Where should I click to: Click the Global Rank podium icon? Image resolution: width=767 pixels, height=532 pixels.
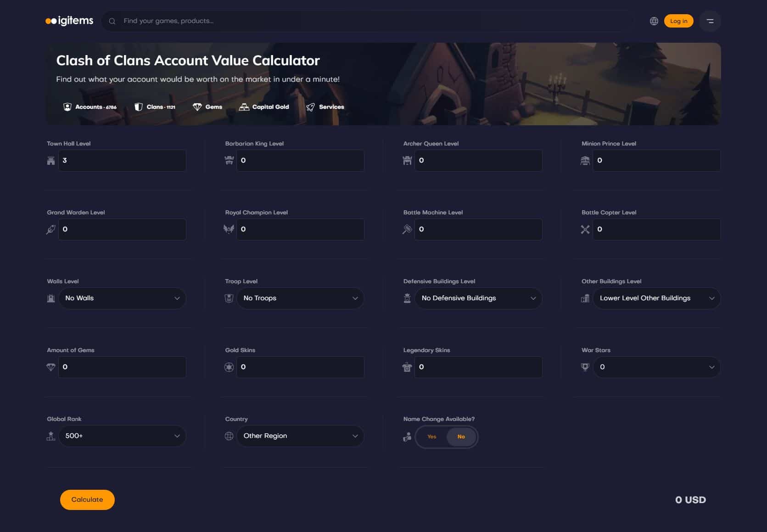point(51,436)
